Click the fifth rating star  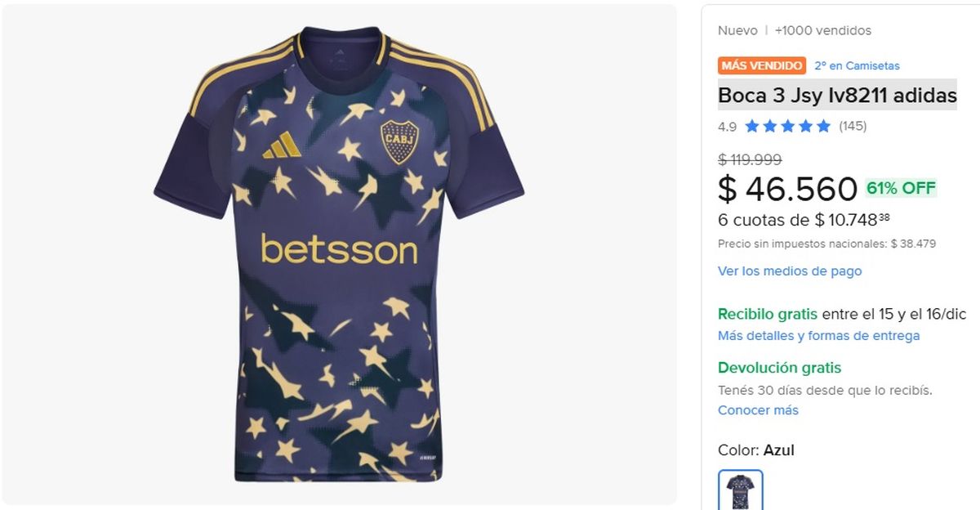(823, 126)
